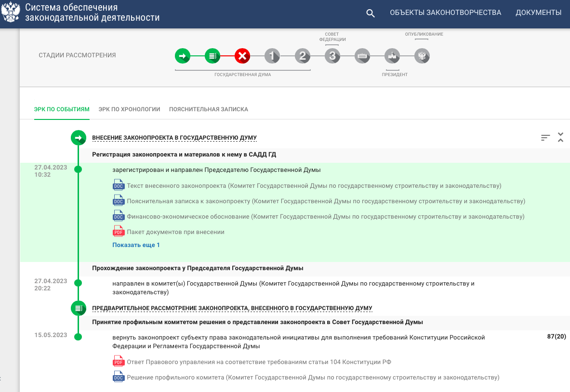Click the 15.05.2023 timeline dot marker
Image resolution: width=570 pixels, height=392 pixels.
[x=78, y=337]
